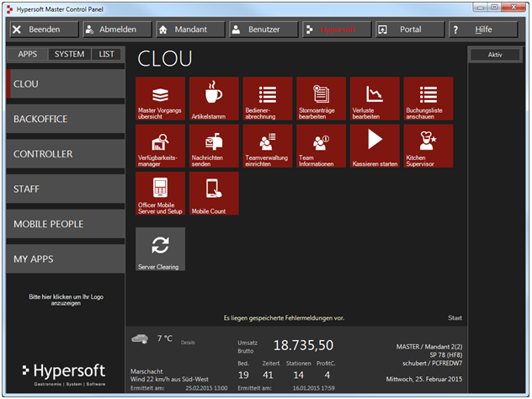This screenshot has width=532, height=399.
Task: Launch Bedienerabrechnung tile
Action: coord(268,98)
